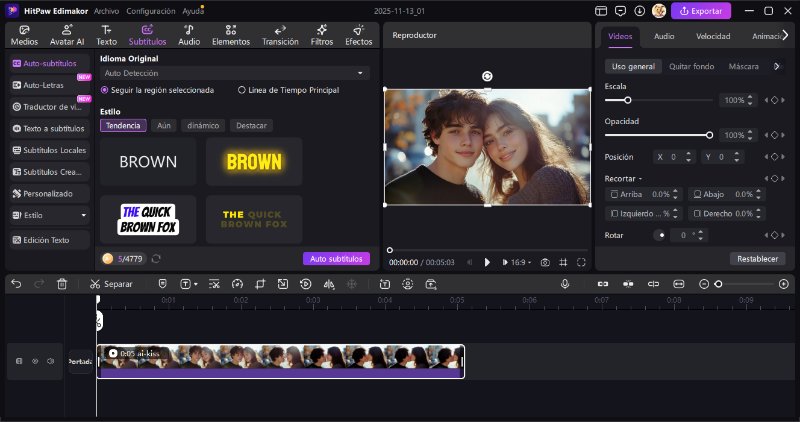This screenshot has height=422, width=800.
Task: Toggle the track lock icon
Action: coord(19,361)
